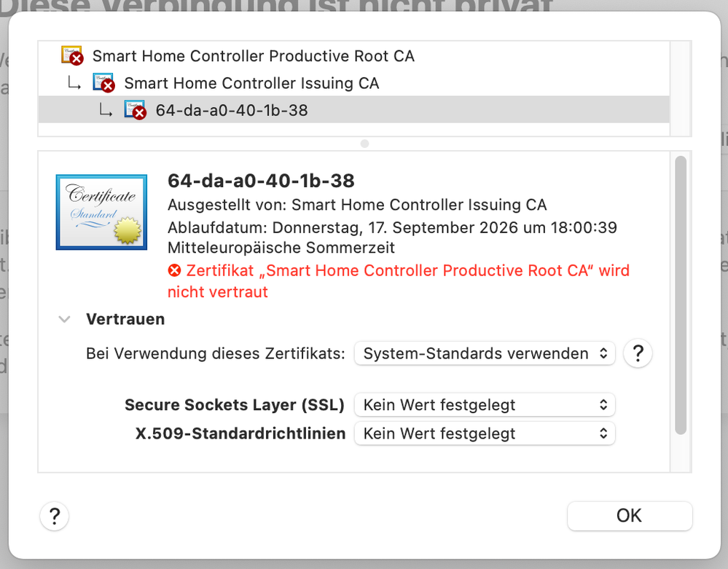Click the OK button
The height and width of the screenshot is (569, 728).
(x=629, y=516)
